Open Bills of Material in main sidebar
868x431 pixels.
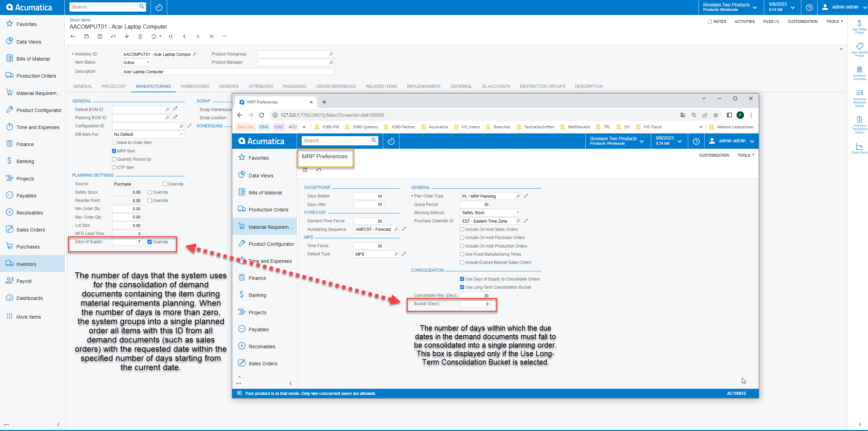click(33, 59)
